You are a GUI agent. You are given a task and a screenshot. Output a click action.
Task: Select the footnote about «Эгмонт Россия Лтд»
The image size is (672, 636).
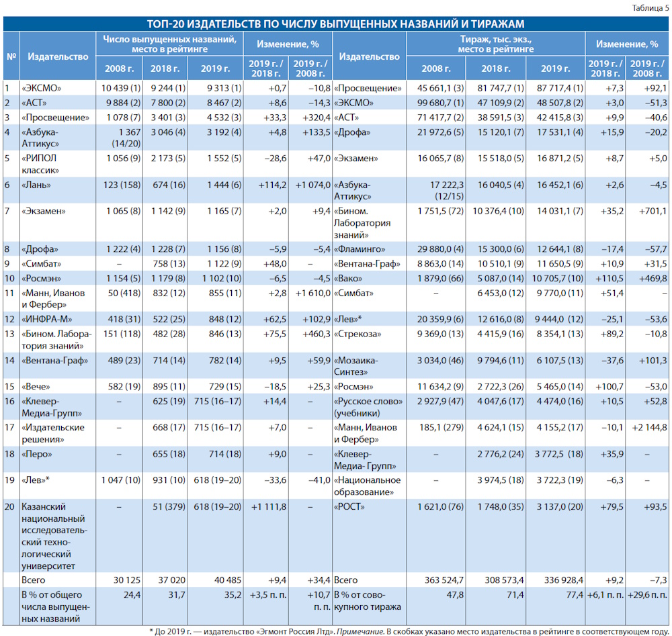409,631
